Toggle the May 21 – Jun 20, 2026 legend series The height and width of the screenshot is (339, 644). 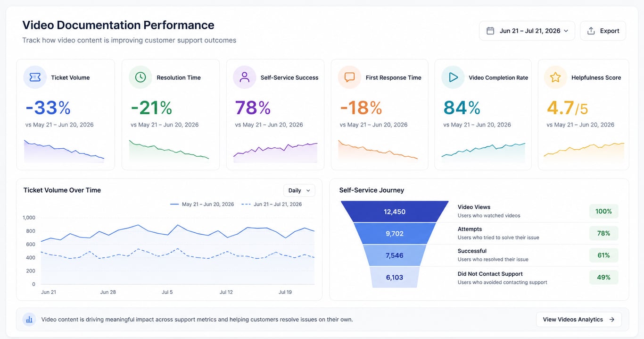202,204
